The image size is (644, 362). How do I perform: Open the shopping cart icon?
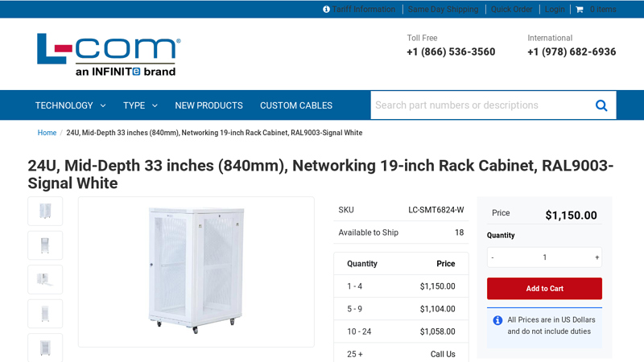point(580,10)
